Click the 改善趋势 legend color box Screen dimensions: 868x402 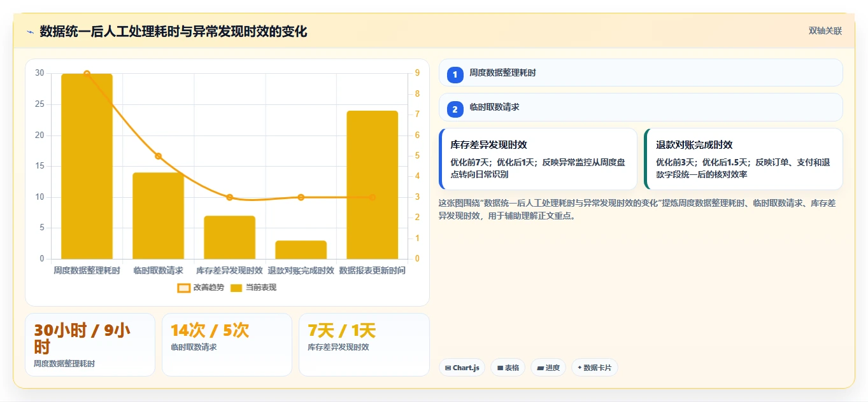[x=183, y=288]
